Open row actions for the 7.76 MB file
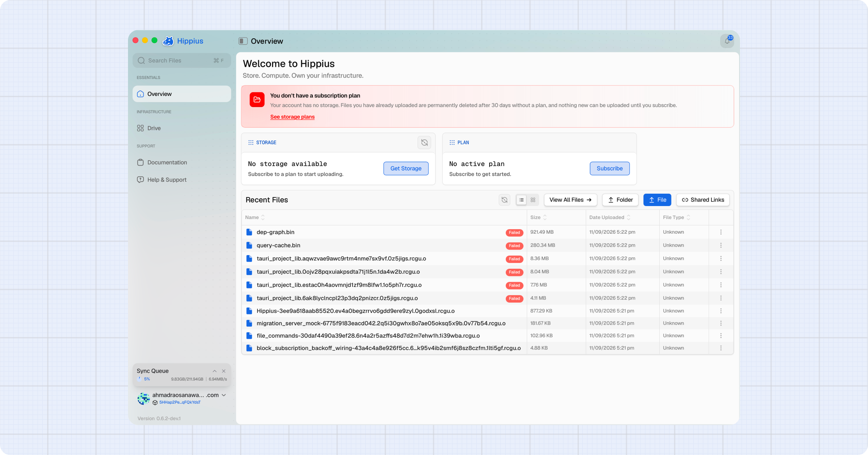868x455 pixels. (721, 285)
